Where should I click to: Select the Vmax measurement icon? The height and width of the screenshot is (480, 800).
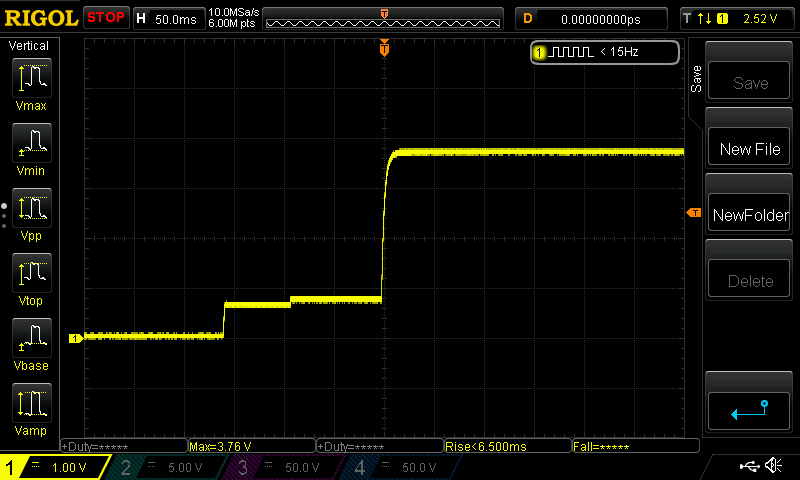point(32,78)
